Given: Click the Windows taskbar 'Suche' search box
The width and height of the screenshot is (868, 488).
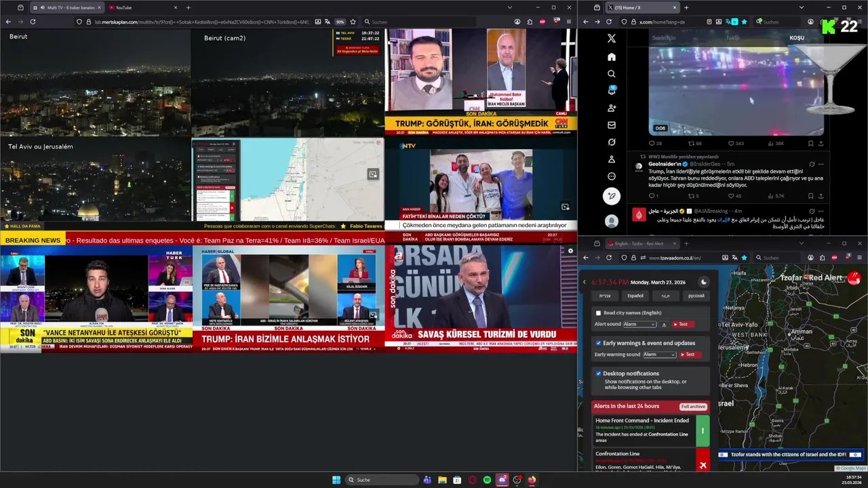Looking at the screenshot, I should point(382,480).
